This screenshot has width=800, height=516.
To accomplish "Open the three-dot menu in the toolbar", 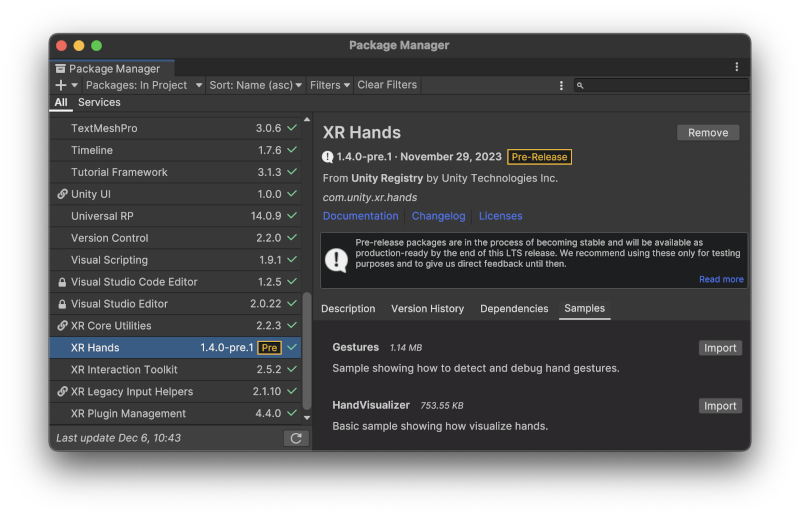I will (x=561, y=85).
